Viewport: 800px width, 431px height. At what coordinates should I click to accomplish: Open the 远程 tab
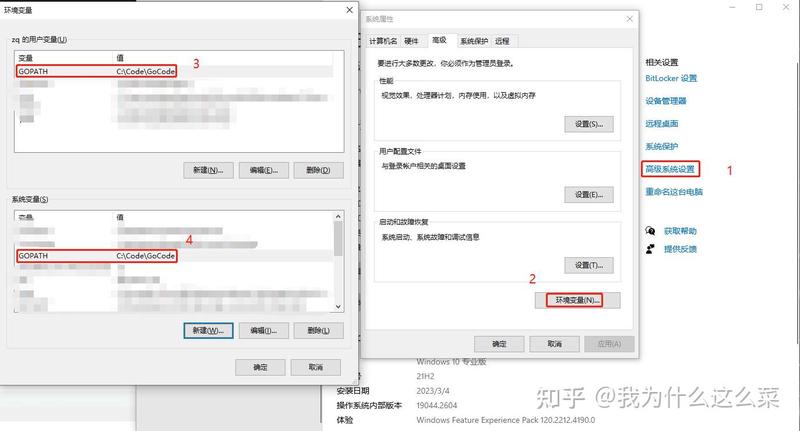[x=502, y=41]
